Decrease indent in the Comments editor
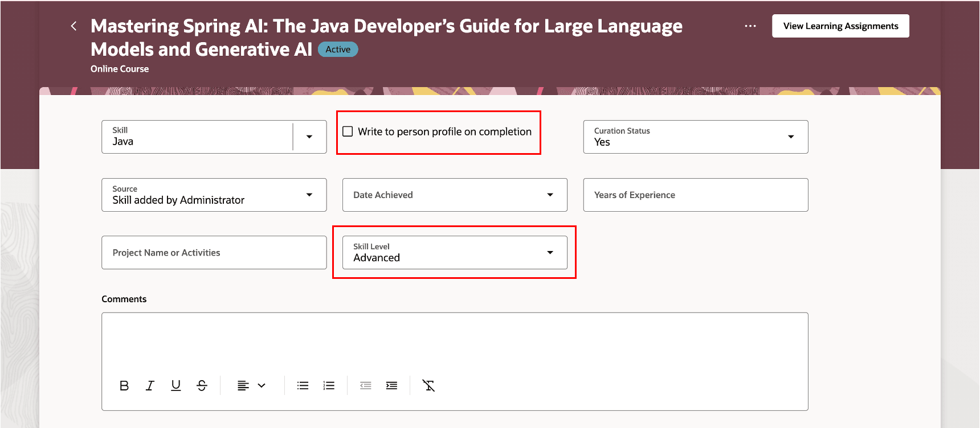 click(366, 386)
